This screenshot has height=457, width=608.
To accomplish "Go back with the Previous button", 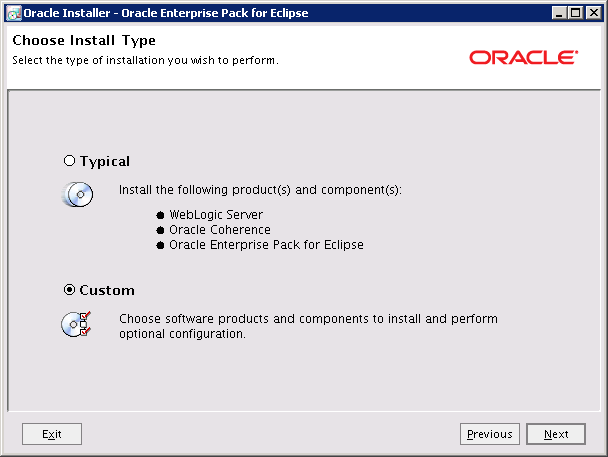I will tap(489, 434).
